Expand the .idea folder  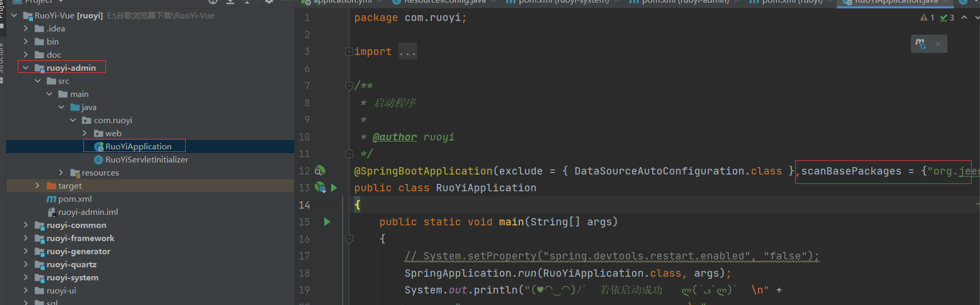click(x=26, y=29)
